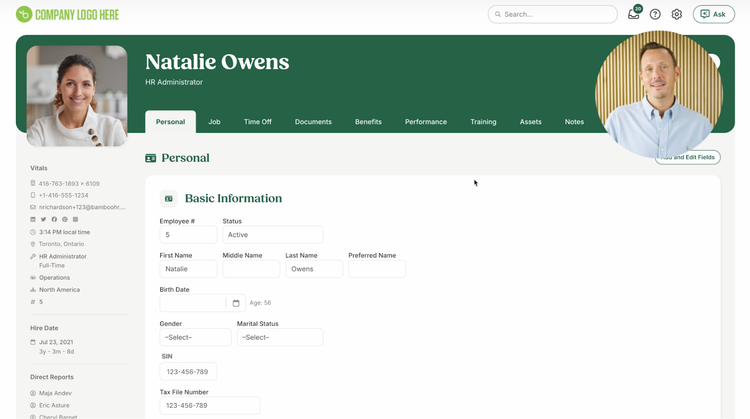750x419 pixels.
Task: Click the Middle Name field
Action: [251, 269]
